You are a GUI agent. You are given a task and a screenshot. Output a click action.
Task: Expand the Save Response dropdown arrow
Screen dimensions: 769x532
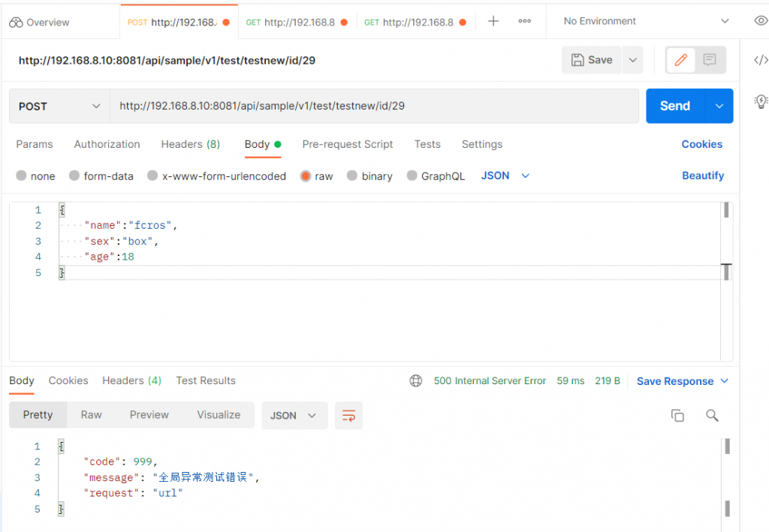(x=725, y=381)
